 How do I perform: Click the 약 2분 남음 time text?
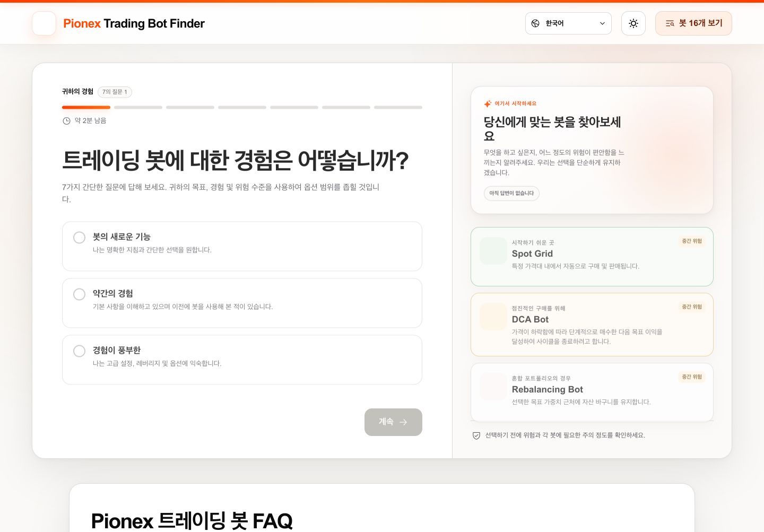pyautogui.click(x=90, y=121)
